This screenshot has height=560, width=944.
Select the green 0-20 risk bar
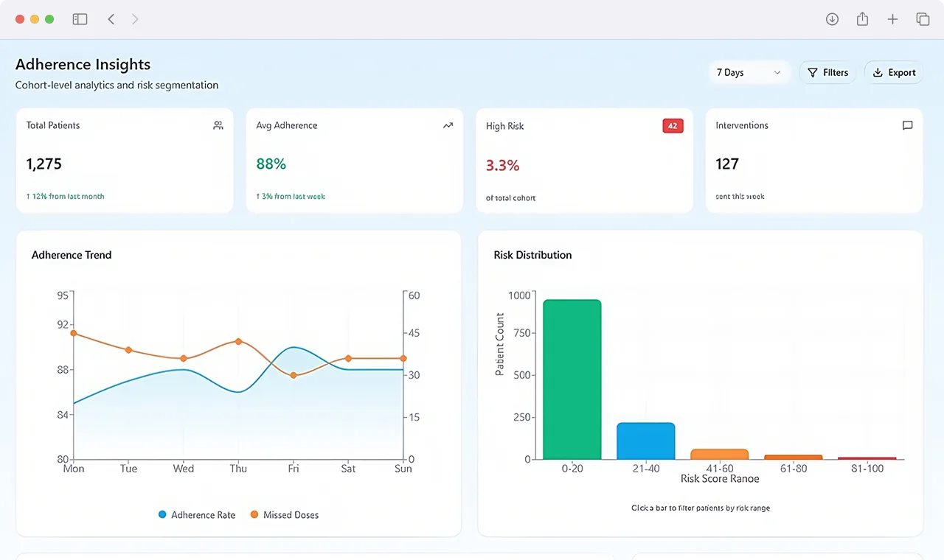pos(572,379)
